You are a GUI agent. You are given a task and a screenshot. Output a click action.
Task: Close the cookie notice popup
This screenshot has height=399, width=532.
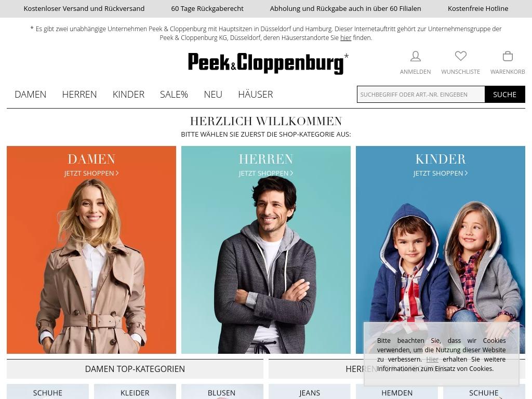511,330
